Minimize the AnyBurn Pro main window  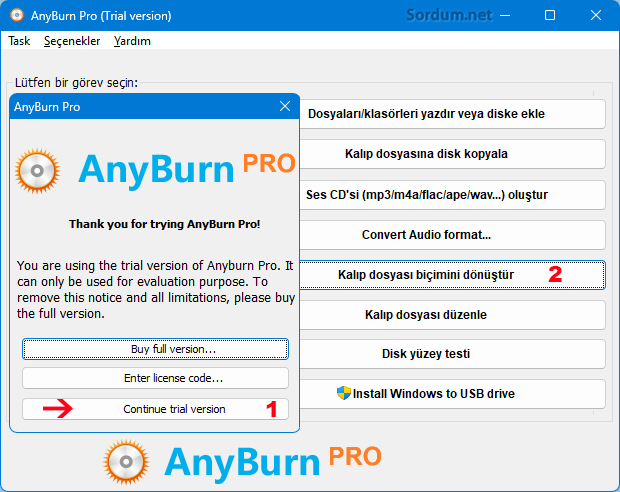point(505,15)
